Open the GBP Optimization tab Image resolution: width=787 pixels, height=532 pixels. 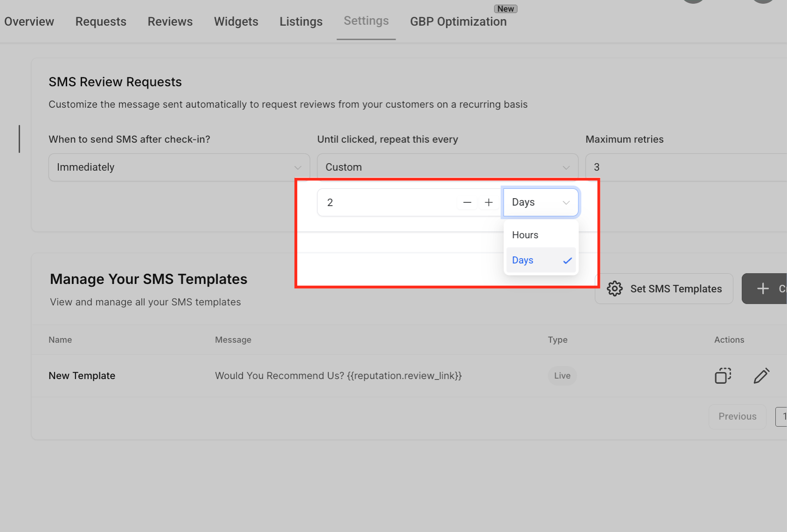(x=458, y=21)
